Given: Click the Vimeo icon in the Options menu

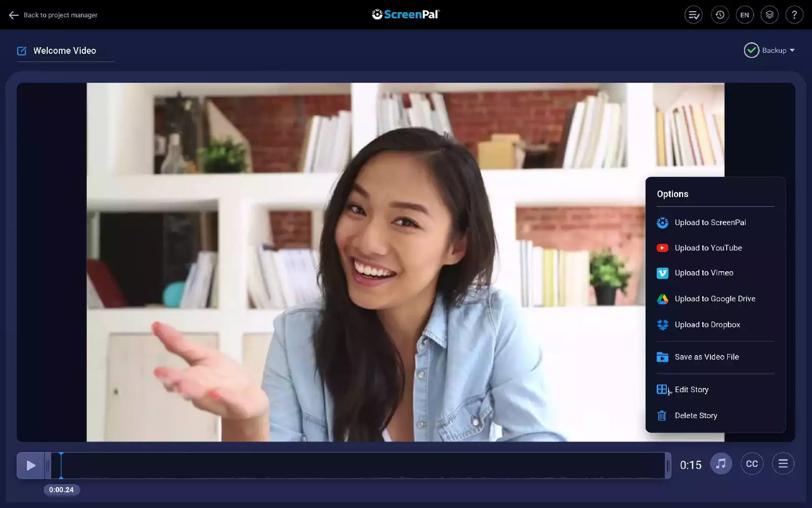Looking at the screenshot, I should click(x=663, y=273).
